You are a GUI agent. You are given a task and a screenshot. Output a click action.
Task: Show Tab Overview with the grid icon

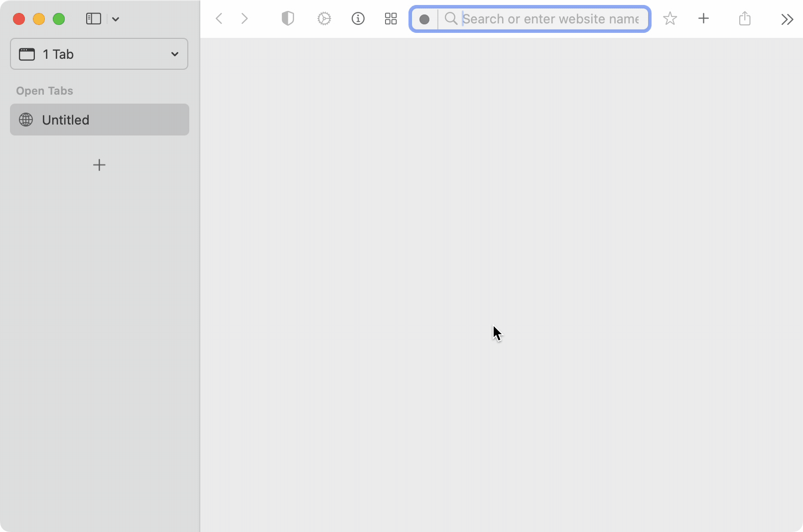[x=391, y=18]
